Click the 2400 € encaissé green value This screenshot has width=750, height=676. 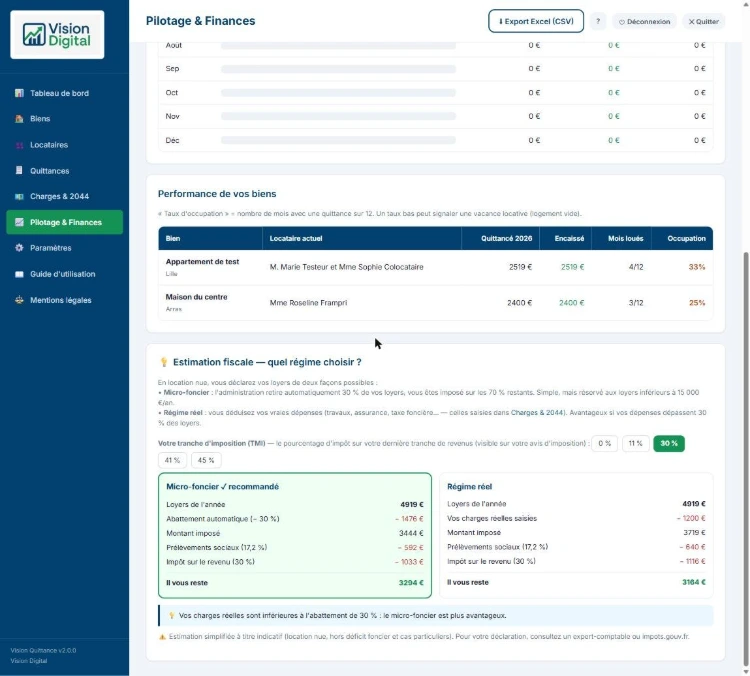click(572, 303)
